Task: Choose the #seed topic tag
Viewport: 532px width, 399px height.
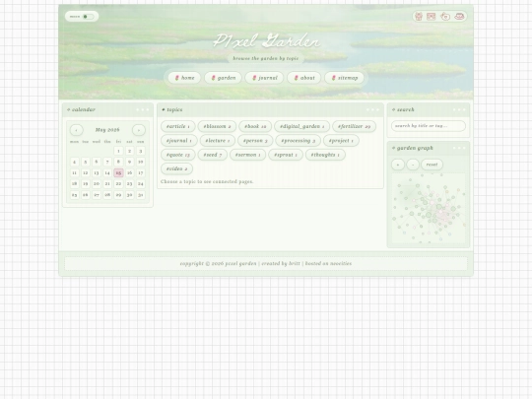Action: pyautogui.click(x=213, y=155)
